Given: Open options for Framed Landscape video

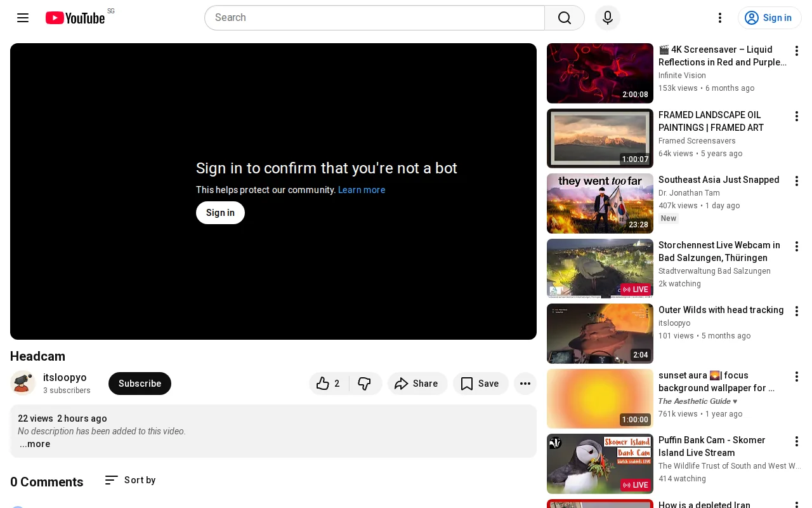Looking at the screenshot, I should click(x=797, y=116).
